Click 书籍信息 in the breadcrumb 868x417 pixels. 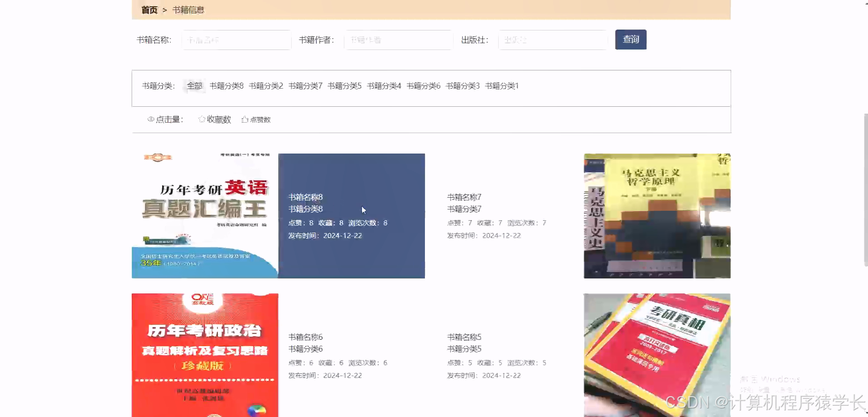[x=188, y=10]
